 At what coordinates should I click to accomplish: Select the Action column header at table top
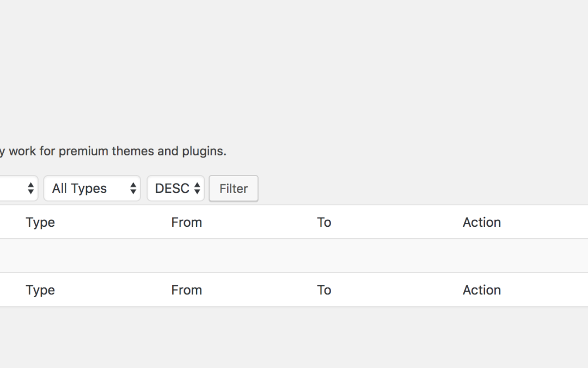481,222
